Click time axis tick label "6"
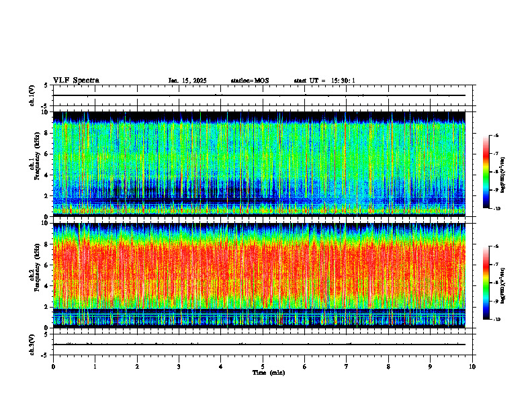Image resolution: width=532 pixels, height=411 pixels. (304, 367)
